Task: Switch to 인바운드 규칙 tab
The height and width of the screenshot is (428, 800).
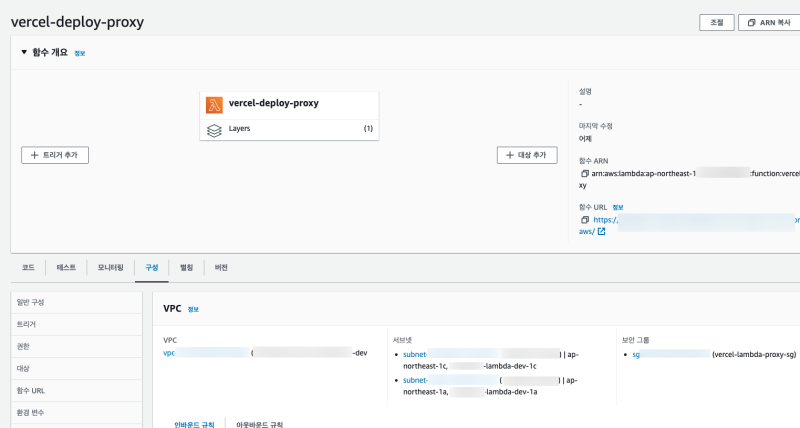Action: 194,424
